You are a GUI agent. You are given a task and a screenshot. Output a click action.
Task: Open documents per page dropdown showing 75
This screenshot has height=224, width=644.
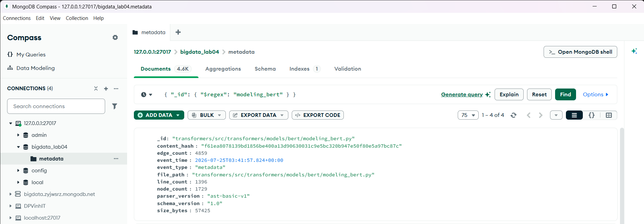468,115
